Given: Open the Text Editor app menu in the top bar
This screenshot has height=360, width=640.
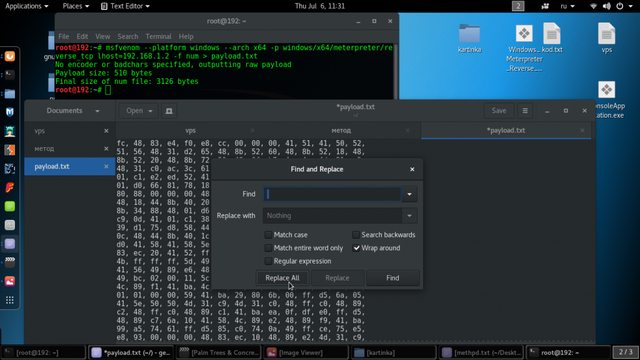Looking at the screenshot, I should [125, 6].
